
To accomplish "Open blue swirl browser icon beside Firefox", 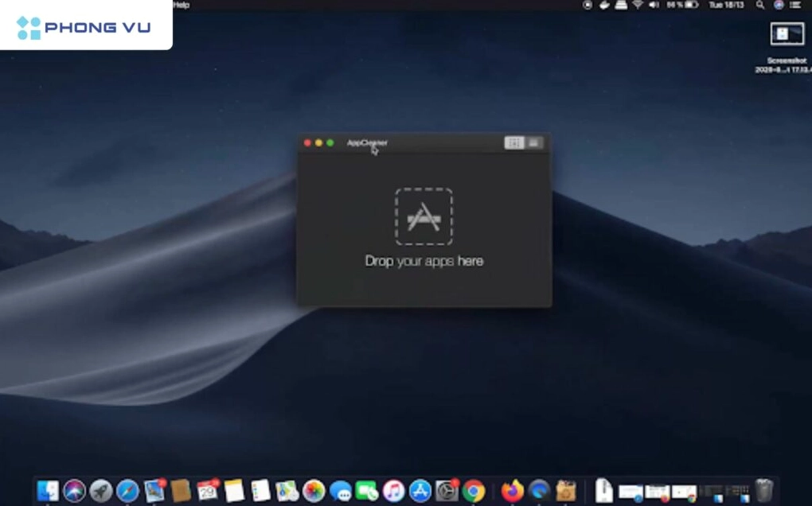I will 539,490.
